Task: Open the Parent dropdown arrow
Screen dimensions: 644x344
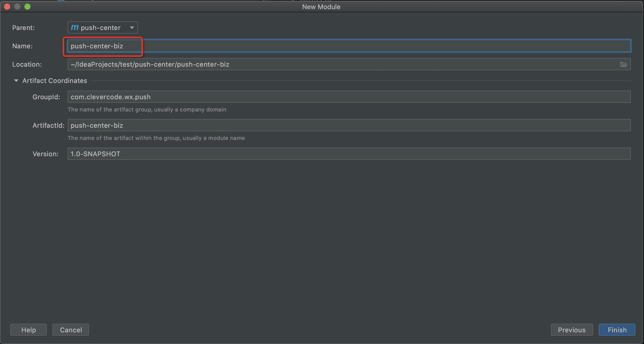Action: pos(132,27)
